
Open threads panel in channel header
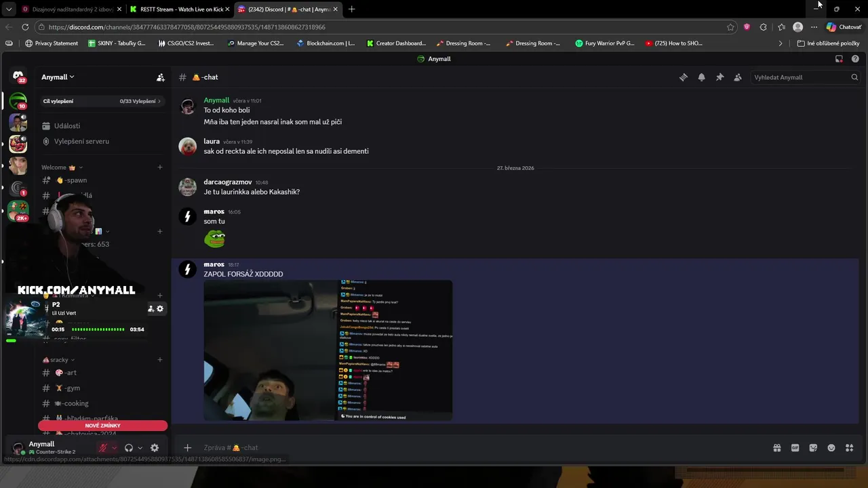[684, 77]
